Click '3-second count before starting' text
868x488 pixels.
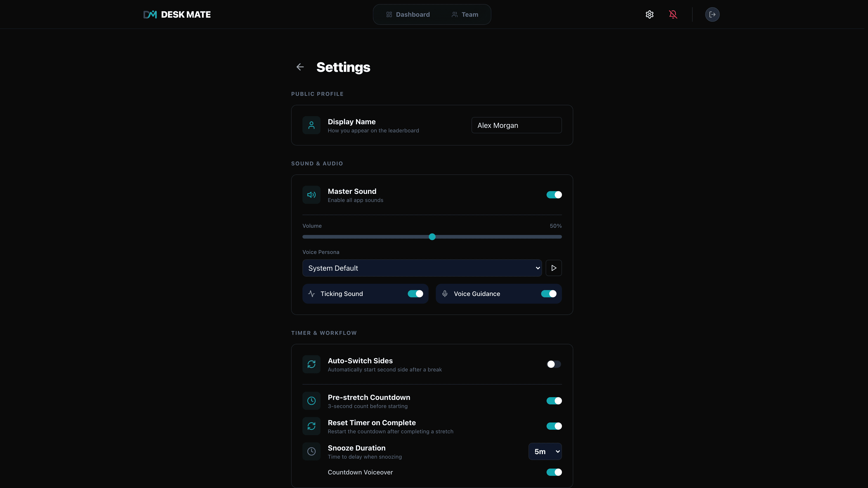(x=368, y=406)
